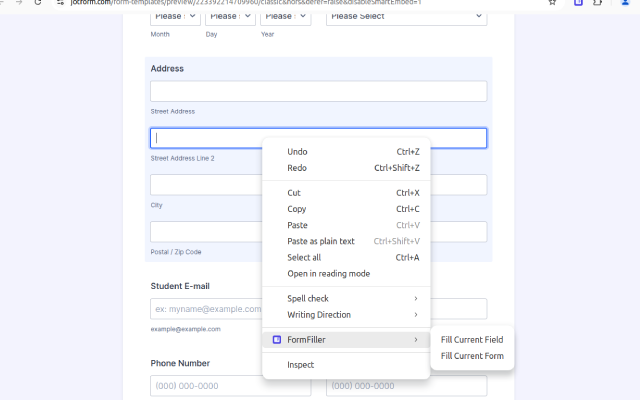Open the extensions puzzle icon in toolbar

coord(598,3)
